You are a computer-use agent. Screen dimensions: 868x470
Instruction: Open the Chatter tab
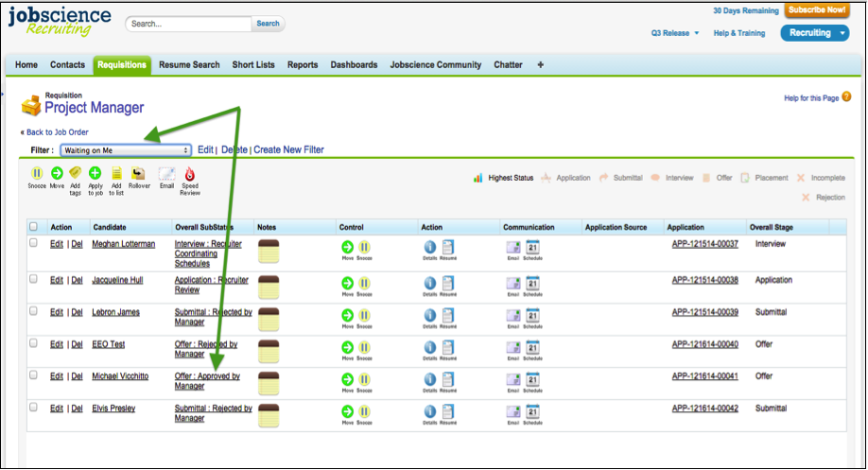pyautogui.click(x=508, y=64)
